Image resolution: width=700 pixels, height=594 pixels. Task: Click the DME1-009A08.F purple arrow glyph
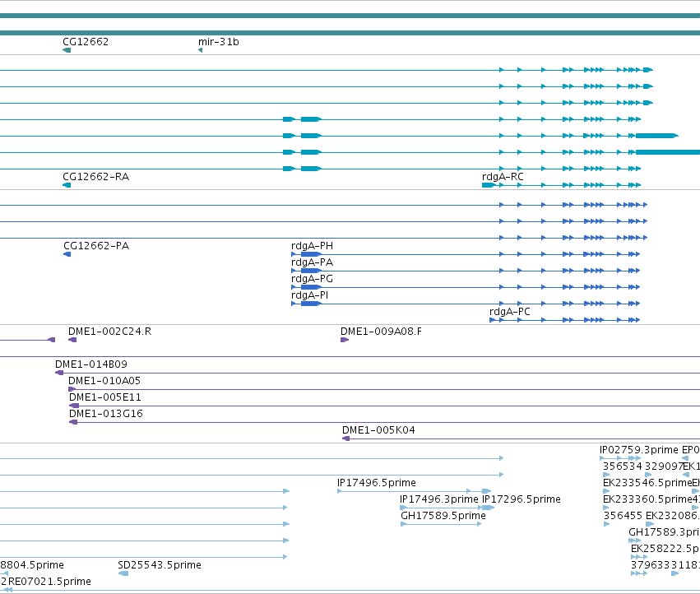345,341
